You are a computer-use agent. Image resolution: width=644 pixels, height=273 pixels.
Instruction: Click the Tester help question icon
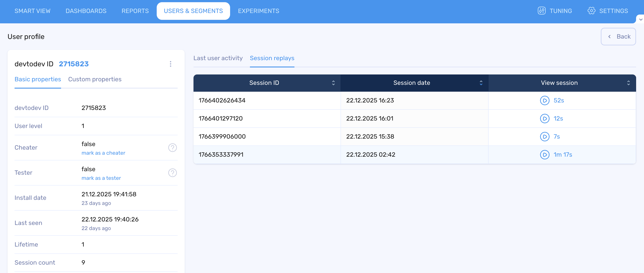[x=172, y=173]
